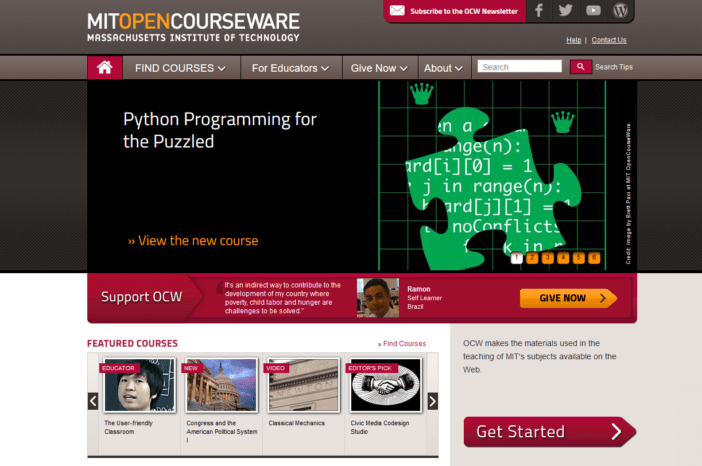Click Subscribe to the OCW Newsletter

464,11
